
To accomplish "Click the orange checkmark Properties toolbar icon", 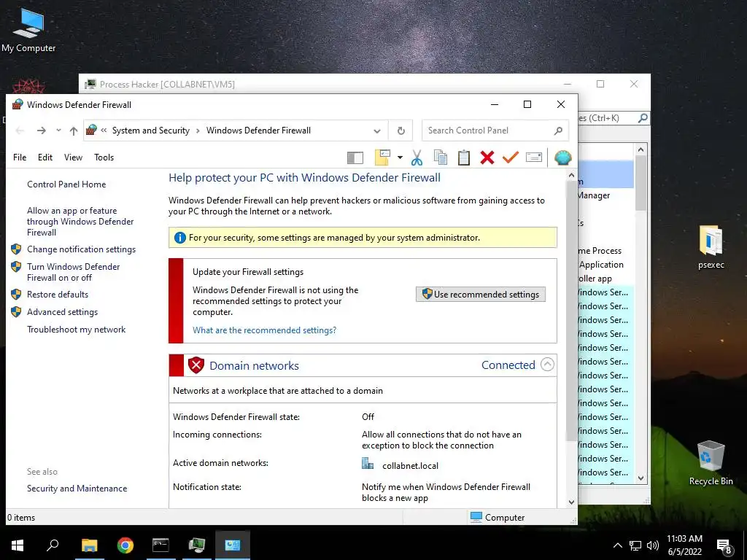I will [x=510, y=157].
